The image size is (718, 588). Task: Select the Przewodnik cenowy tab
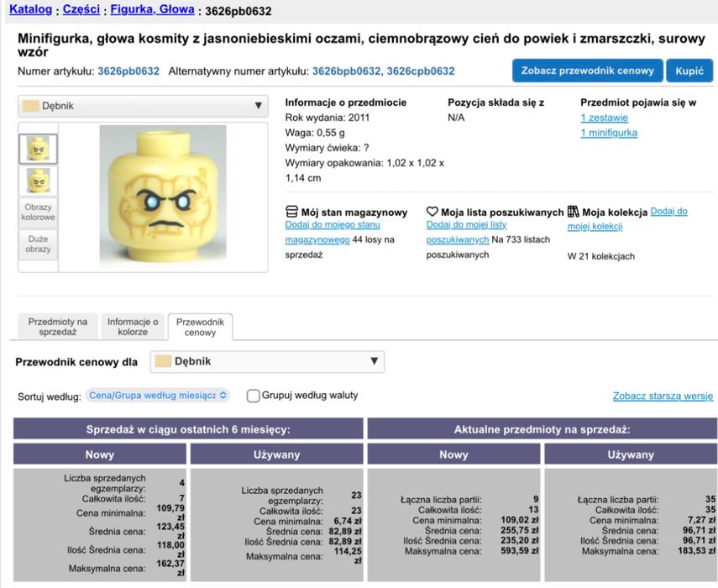[x=200, y=327]
